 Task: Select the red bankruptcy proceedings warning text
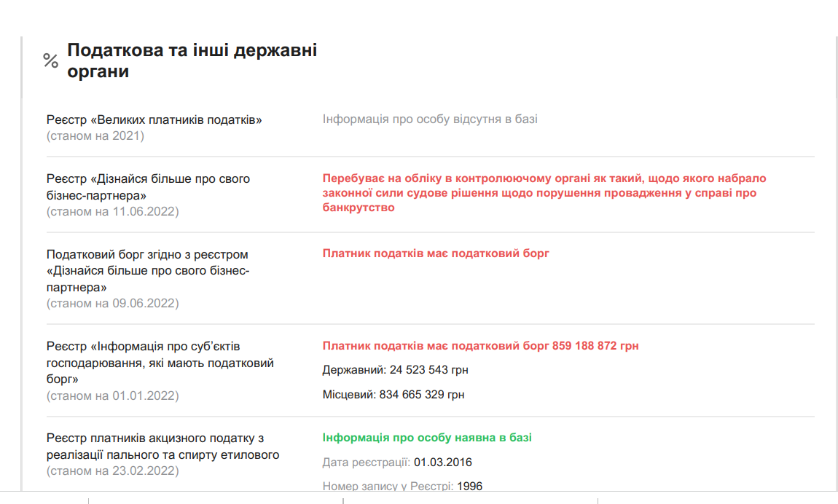(544, 193)
